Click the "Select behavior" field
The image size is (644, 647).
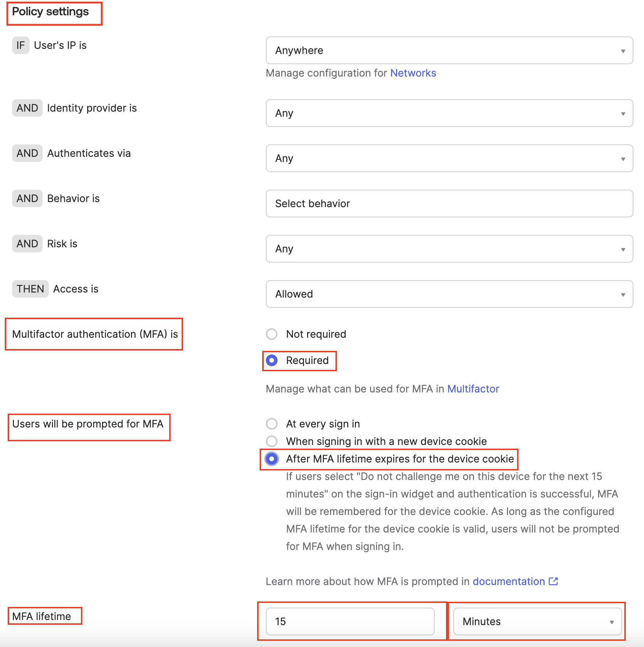tap(449, 204)
